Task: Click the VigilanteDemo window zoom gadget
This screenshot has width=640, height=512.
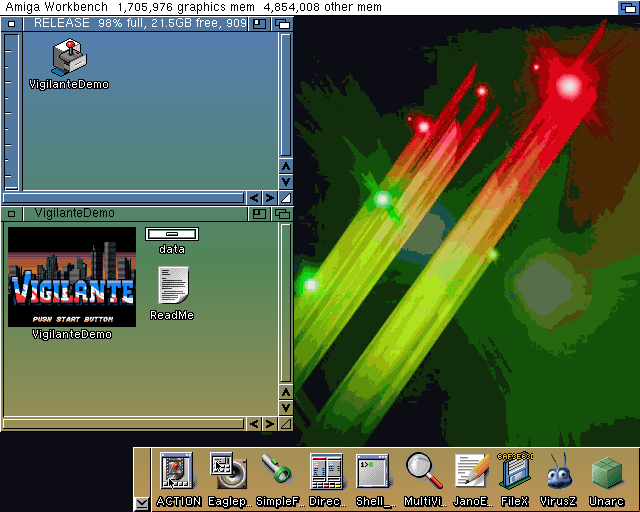Action: click(x=259, y=214)
